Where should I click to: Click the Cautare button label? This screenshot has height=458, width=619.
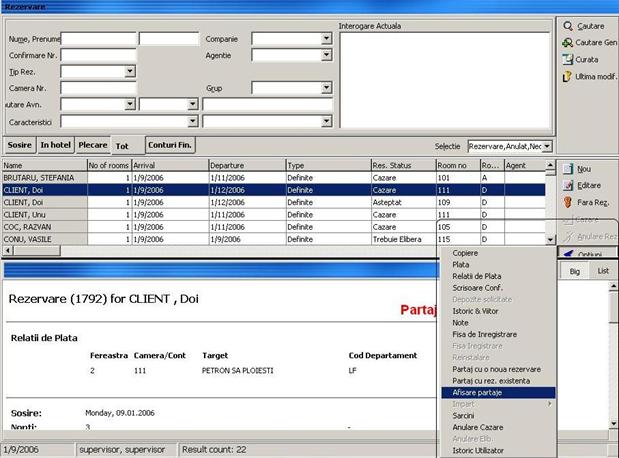591,26
